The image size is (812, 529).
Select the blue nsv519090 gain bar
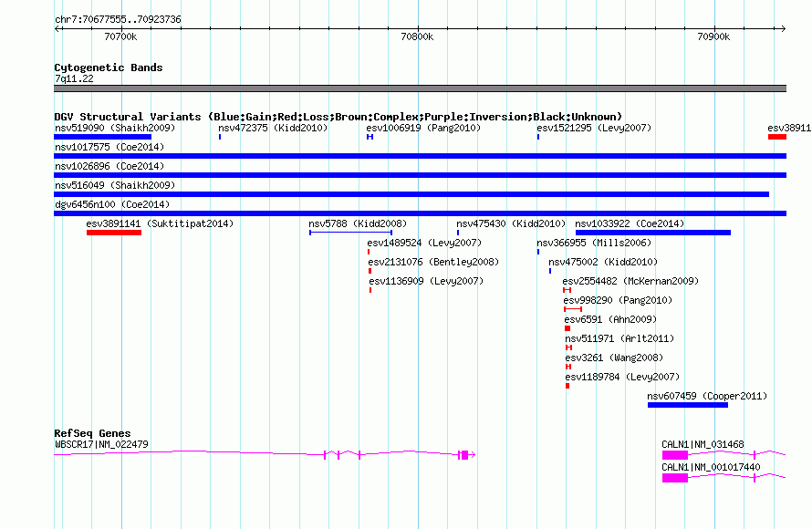102,137
